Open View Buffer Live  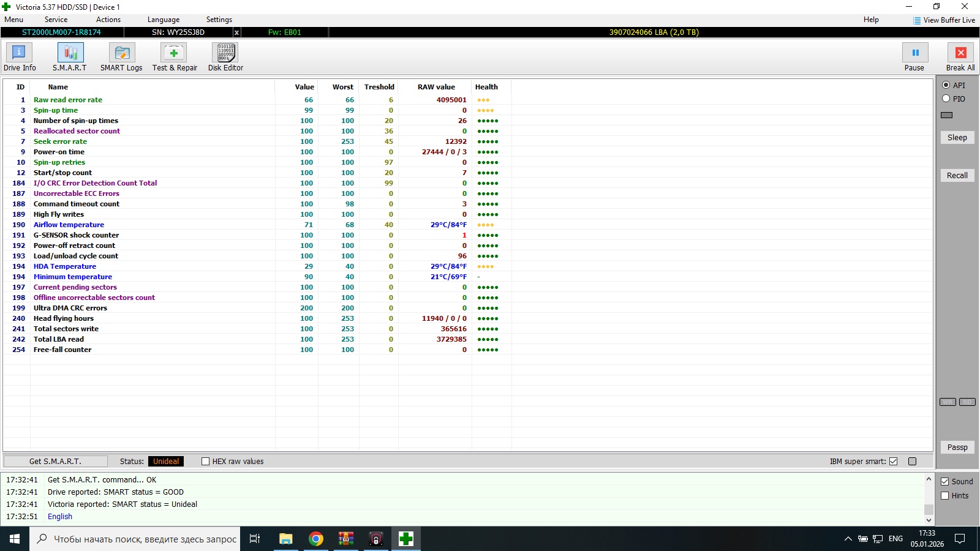click(944, 20)
